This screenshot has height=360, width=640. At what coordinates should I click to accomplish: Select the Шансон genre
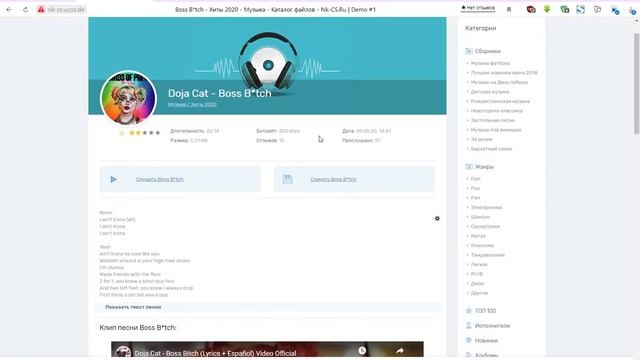pyautogui.click(x=480, y=217)
